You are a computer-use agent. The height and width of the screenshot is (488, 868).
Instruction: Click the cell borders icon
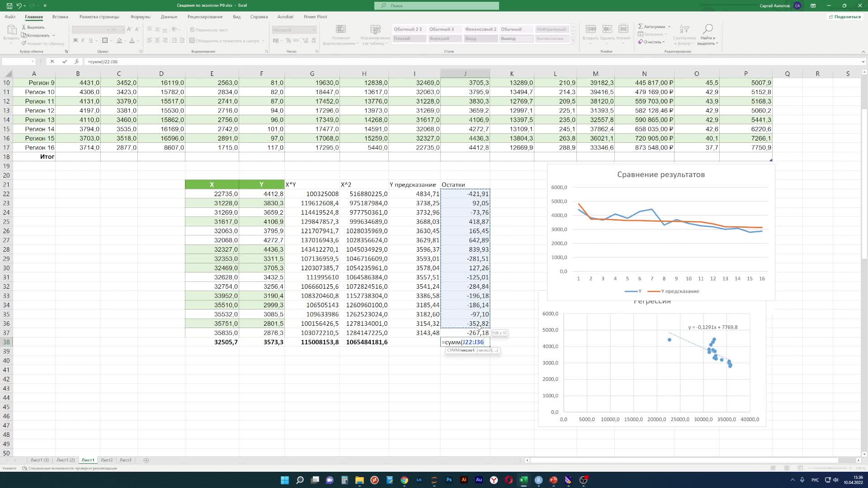click(105, 41)
